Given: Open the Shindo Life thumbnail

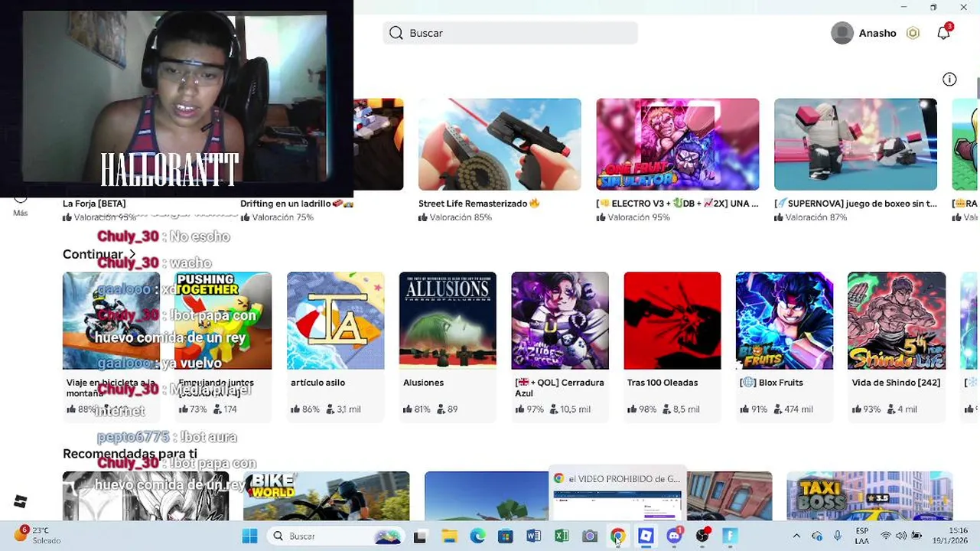Looking at the screenshot, I should point(897,321).
